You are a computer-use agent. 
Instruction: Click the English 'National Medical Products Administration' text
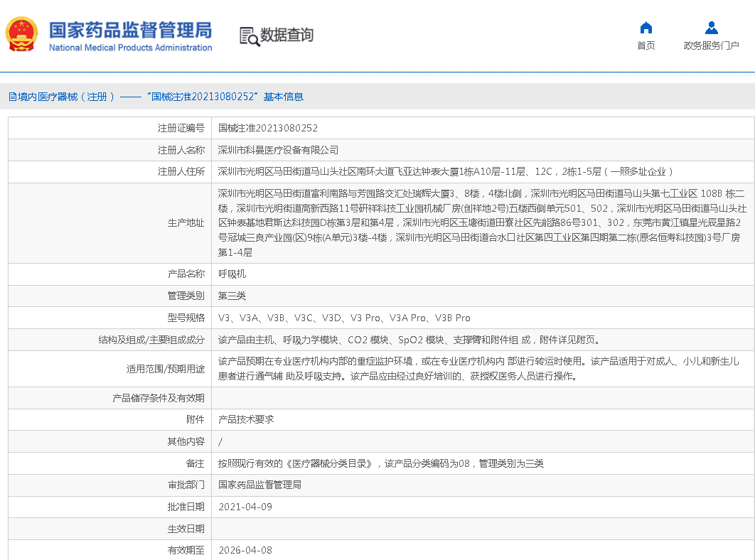click(130, 48)
